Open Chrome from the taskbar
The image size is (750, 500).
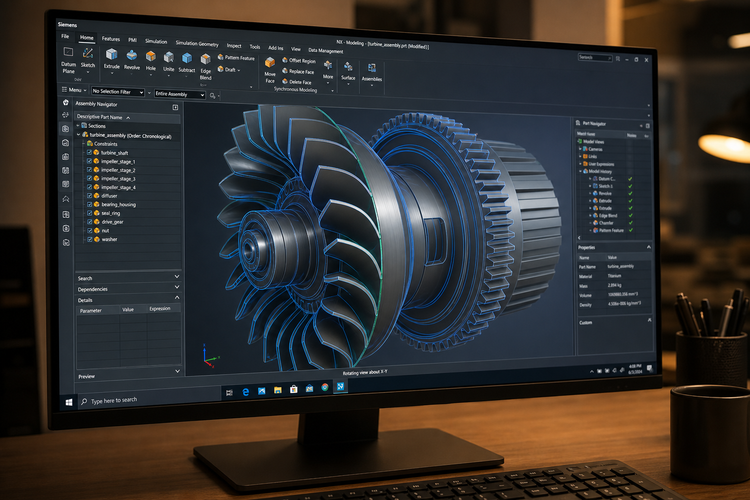pos(325,387)
